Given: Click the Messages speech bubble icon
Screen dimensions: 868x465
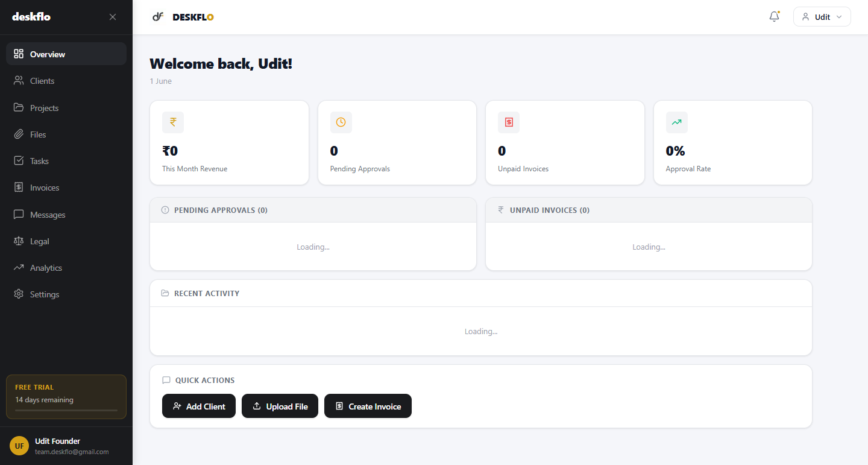Looking at the screenshot, I should 19,214.
